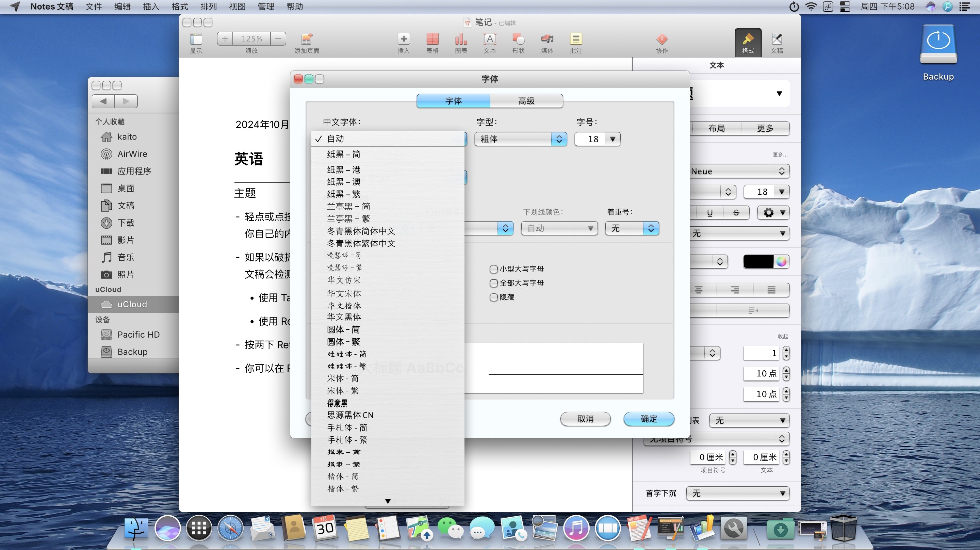Click the zoom out minus button
This screenshot has height=550, width=980.
click(278, 38)
